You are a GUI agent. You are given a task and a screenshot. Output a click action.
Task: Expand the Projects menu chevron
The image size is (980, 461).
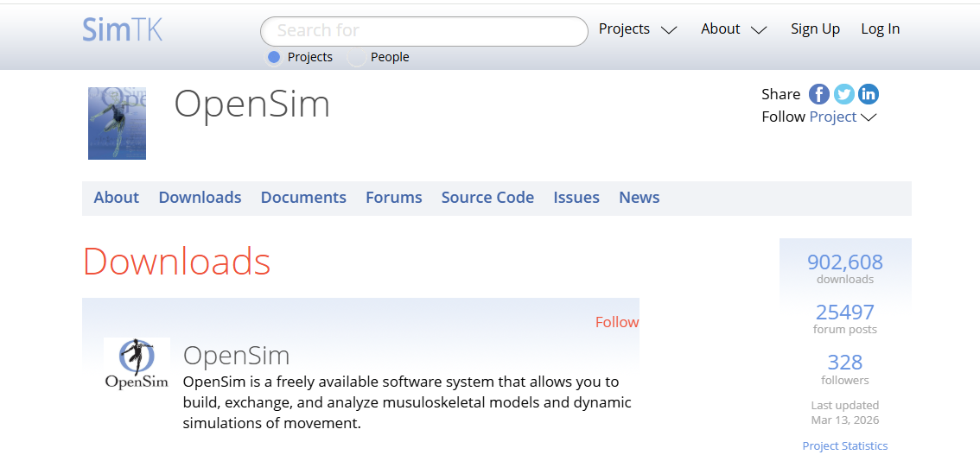coord(669,30)
